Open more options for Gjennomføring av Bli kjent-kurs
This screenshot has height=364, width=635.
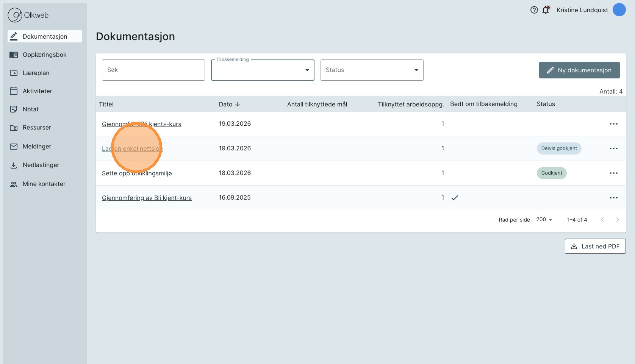coord(613,198)
